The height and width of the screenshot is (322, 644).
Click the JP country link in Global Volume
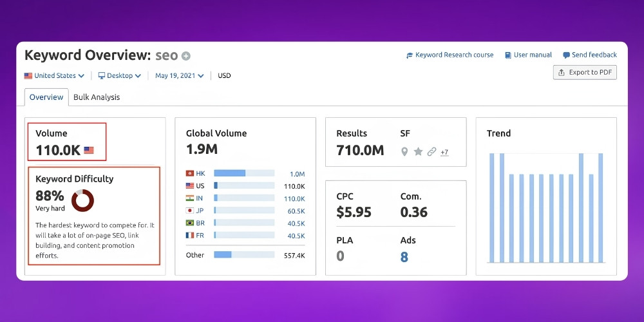pyautogui.click(x=200, y=211)
